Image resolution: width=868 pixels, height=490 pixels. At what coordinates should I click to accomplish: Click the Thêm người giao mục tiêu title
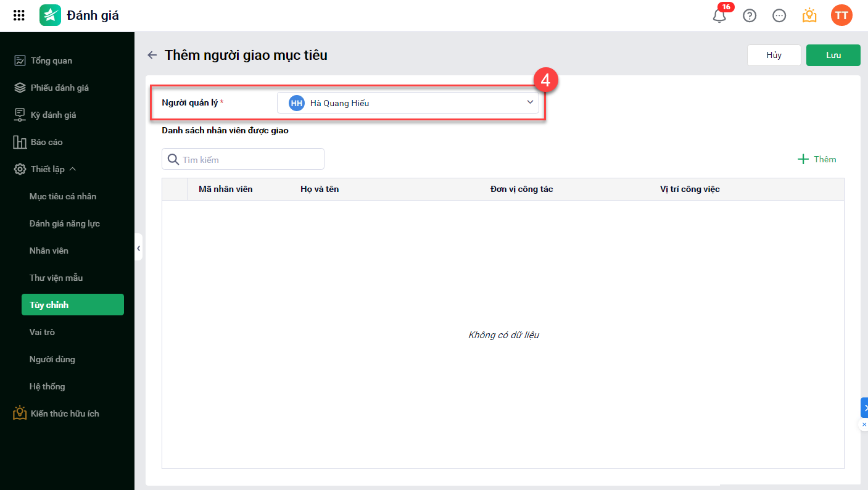[246, 55]
